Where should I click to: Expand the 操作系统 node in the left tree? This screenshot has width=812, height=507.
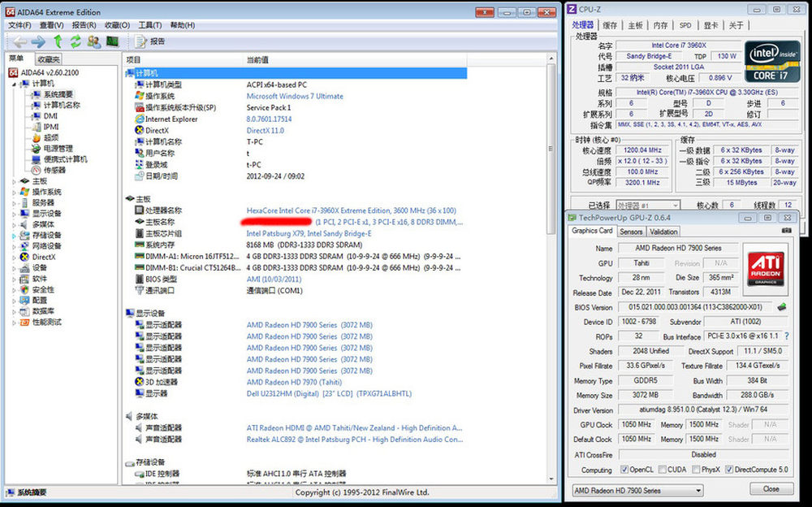click(14, 192)
